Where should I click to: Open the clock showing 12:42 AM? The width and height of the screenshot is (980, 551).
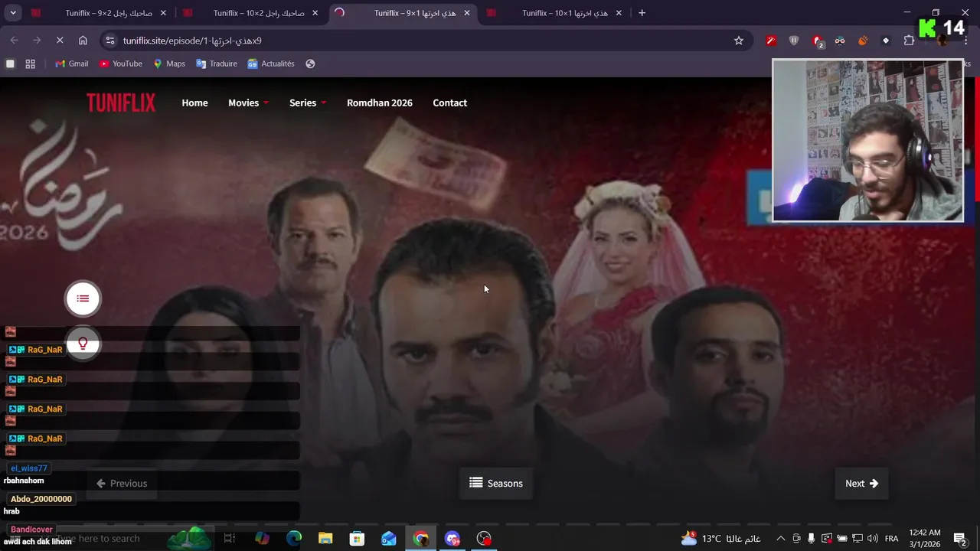point(925,539)
